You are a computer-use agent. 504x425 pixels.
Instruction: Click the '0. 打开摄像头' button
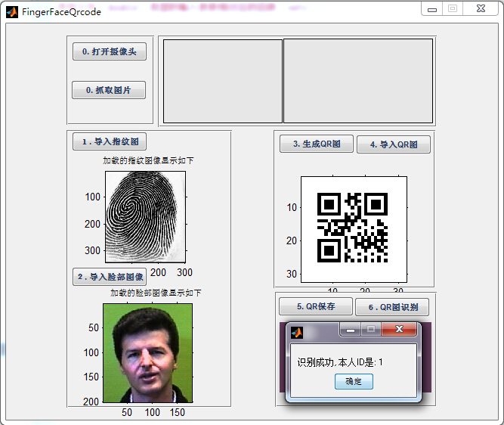tap(110, 51)
